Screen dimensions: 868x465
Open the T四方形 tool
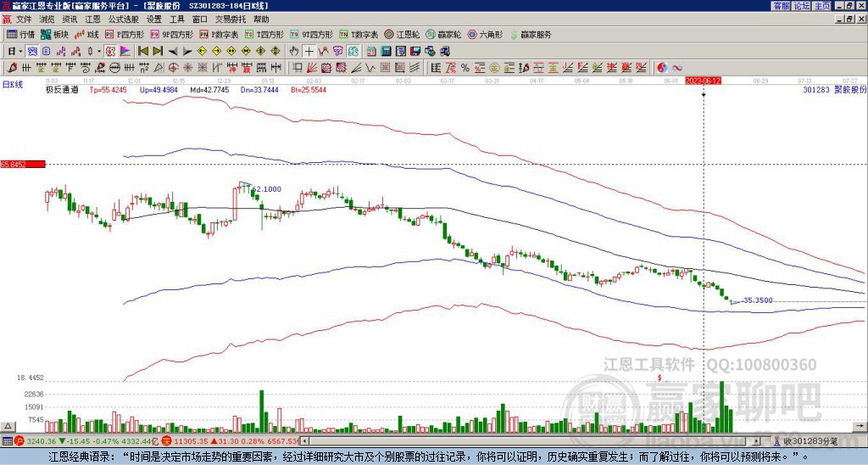click(264, 34)
